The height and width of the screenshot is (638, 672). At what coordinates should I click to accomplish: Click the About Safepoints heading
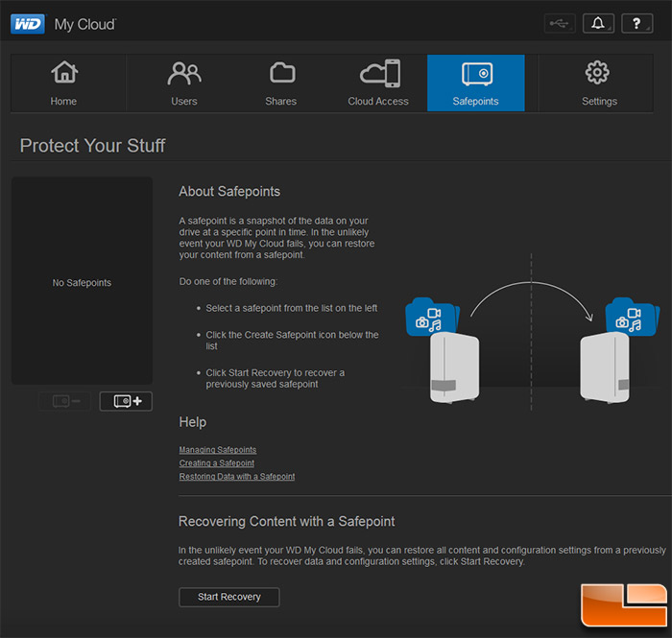point(229,192)
